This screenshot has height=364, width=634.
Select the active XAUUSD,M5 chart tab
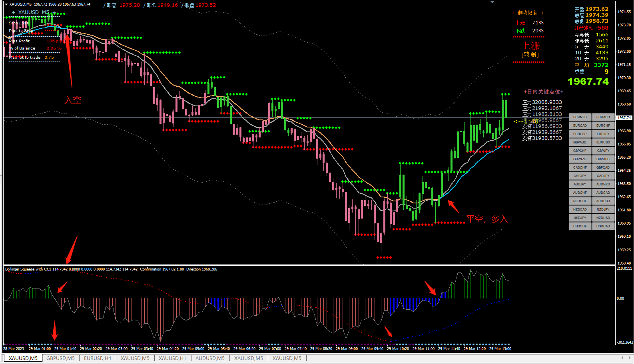pyautogui.click(x=23, y=358)
